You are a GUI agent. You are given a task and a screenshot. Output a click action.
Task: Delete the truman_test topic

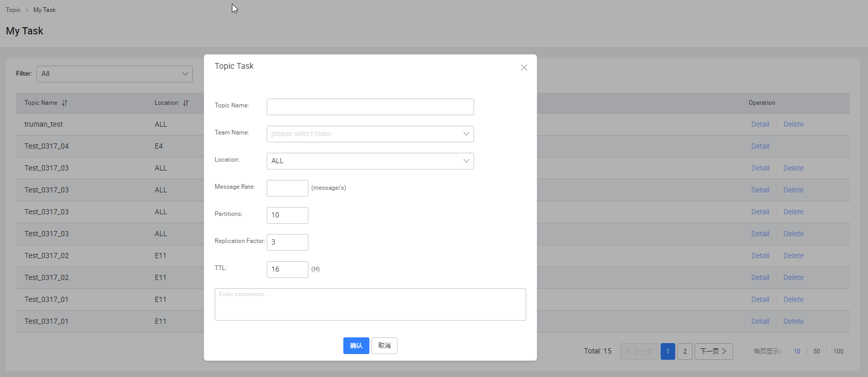tap(793, 125)
